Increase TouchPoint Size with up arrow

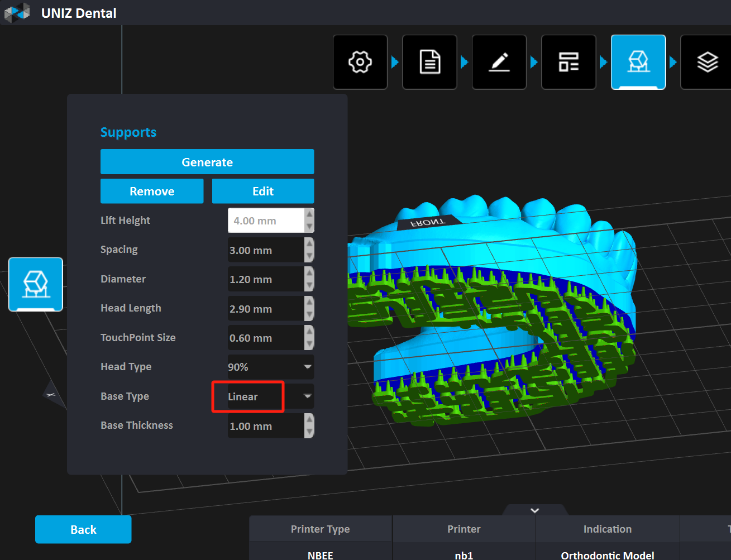[x=309, y=332]
